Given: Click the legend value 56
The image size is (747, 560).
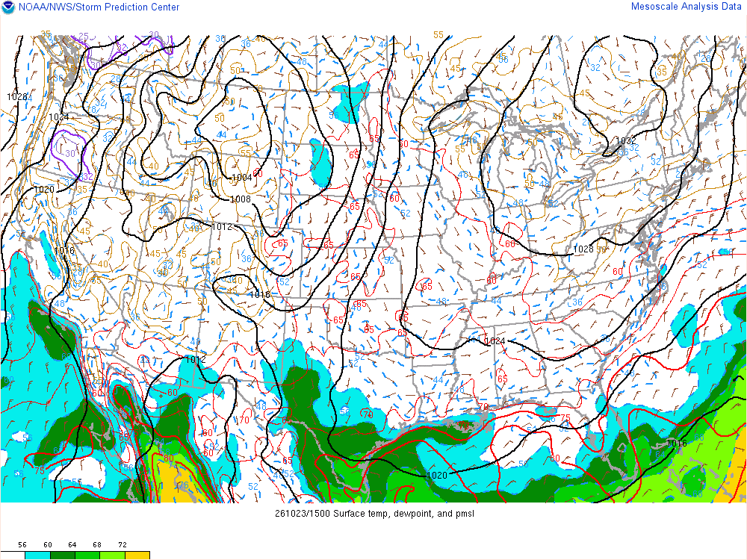Looking at the screenshot, I should point(22,545).
